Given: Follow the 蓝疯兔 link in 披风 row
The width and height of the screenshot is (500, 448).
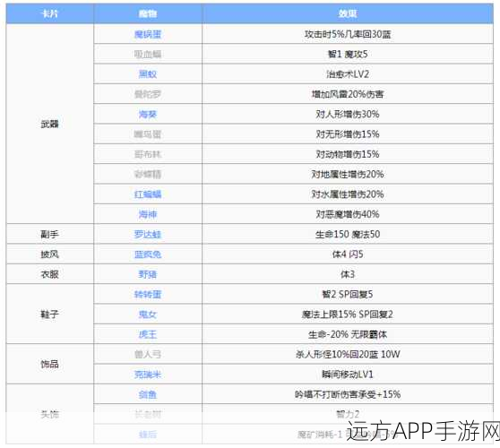Looking at the screenshot, I should (148, 254).
